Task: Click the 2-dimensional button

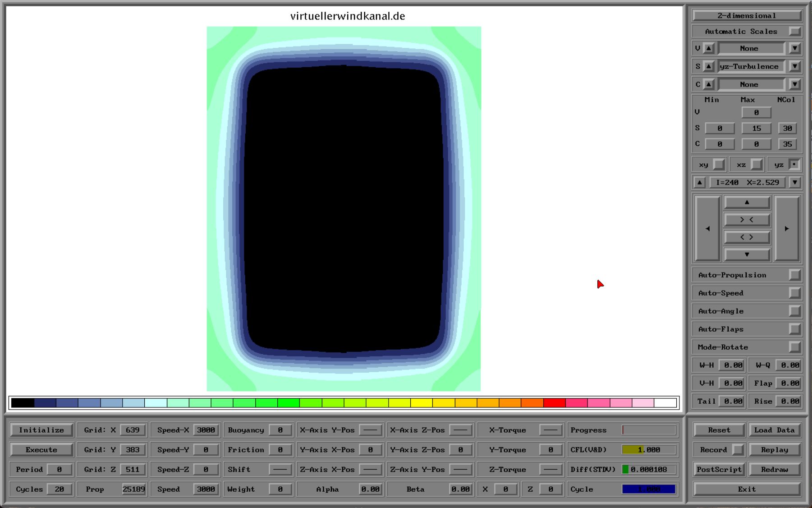Action: click(x=747, y=16)
